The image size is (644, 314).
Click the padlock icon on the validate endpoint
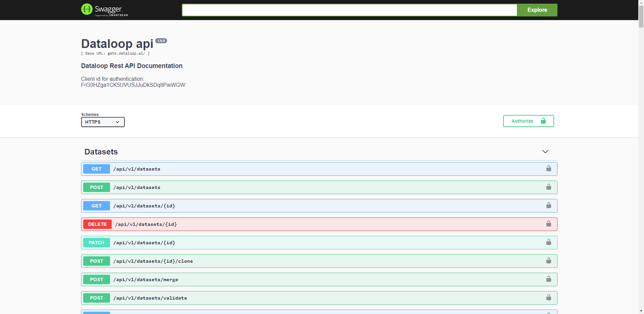(549, 298)
